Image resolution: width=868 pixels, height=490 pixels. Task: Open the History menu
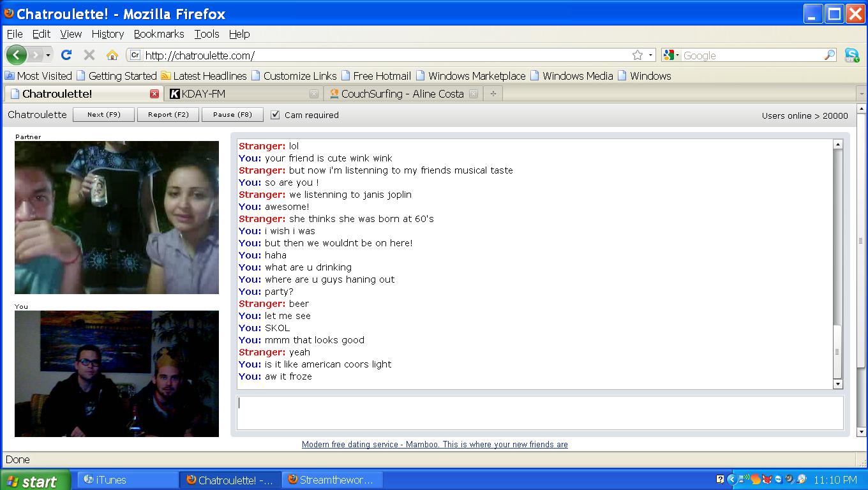click(107, 34)
